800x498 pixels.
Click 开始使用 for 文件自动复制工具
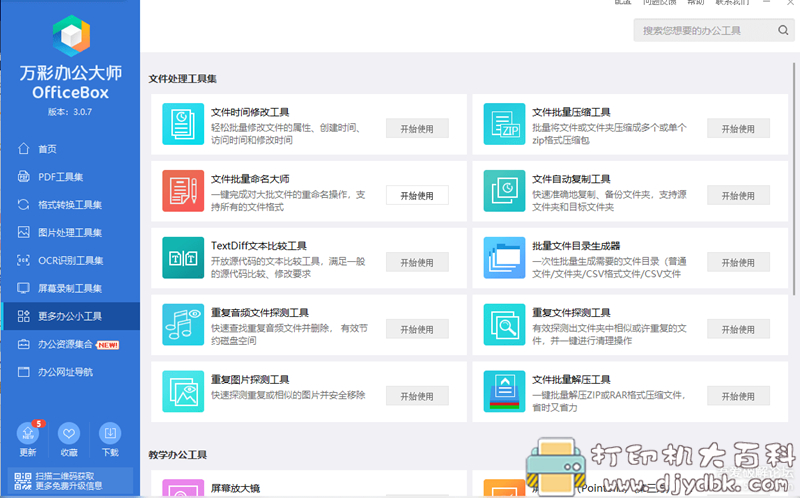738,195
